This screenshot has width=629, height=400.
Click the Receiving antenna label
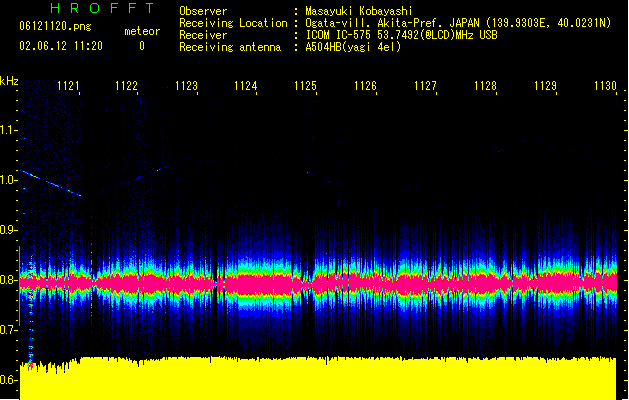(230, 47)
